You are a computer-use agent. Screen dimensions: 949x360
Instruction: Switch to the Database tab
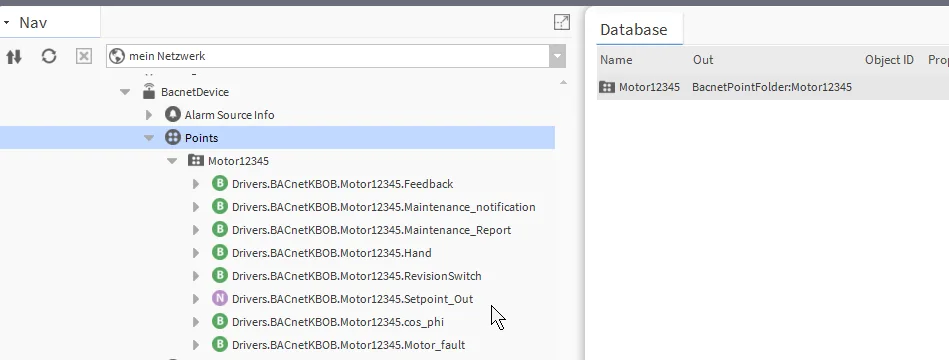634,30
